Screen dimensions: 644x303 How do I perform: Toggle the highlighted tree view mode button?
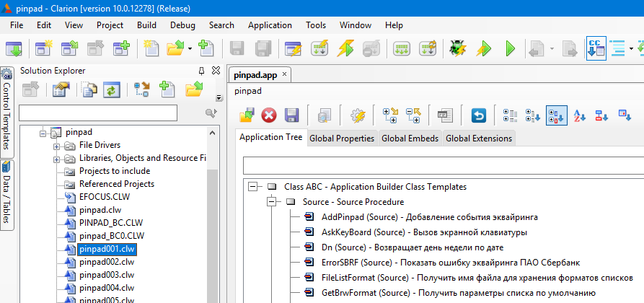[x=556, y=115]
